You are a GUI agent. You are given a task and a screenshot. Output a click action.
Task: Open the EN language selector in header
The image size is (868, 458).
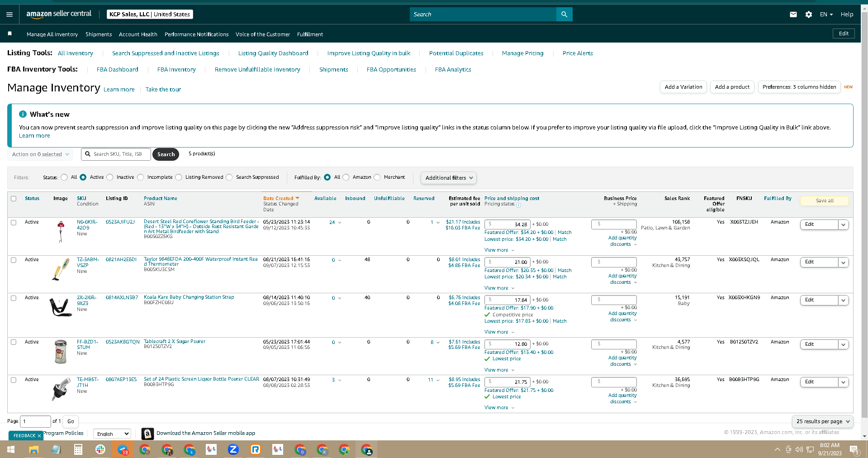click(826, 14)
